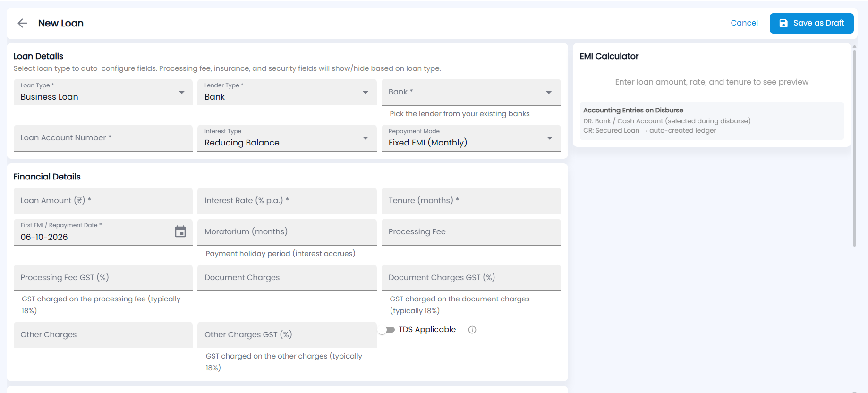Click 'Payment holiday period (interest accrues)' hint

[281, 254]
